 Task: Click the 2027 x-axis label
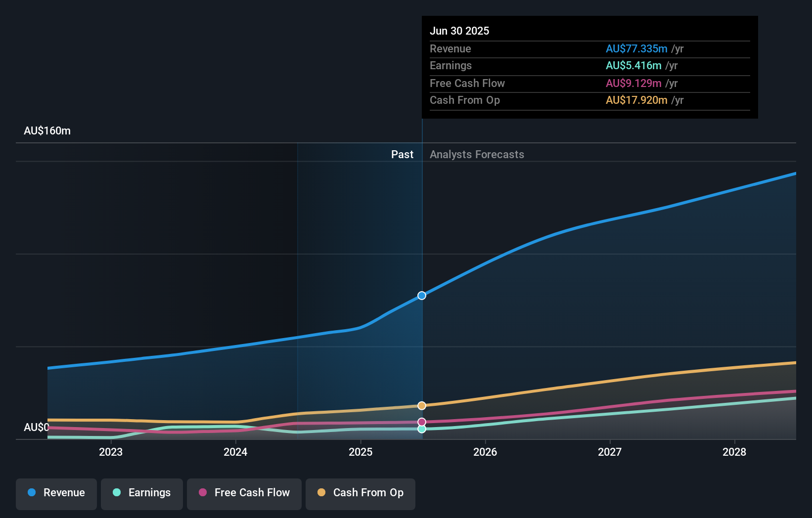610,452
